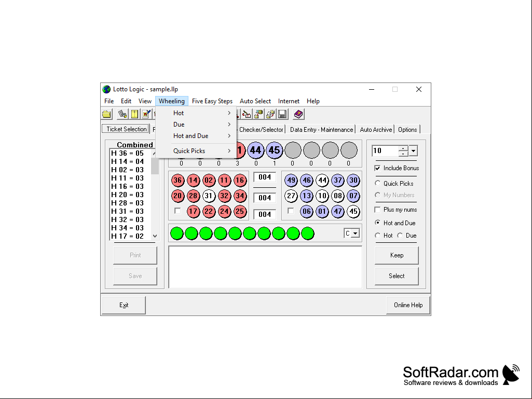Screen dimensions: 532x399
Task: Go to the Options tab
Action: (x=407, y=130)
